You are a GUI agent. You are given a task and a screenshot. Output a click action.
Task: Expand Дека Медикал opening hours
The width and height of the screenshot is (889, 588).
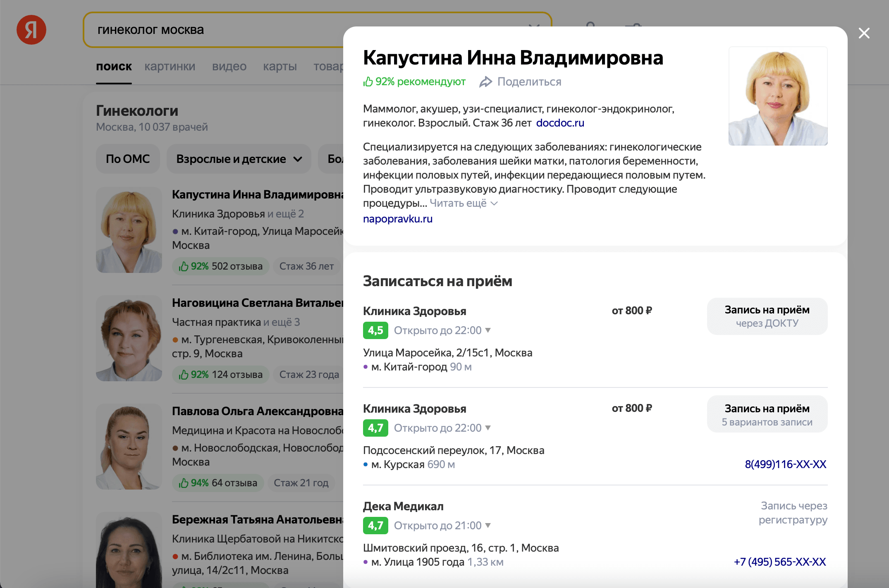tap(488, 525)
